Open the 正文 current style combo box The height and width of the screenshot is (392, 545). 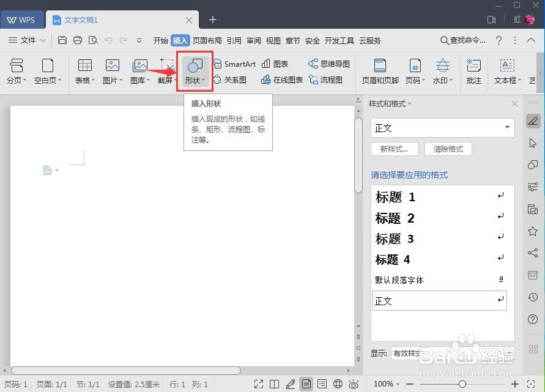point(442,128)
